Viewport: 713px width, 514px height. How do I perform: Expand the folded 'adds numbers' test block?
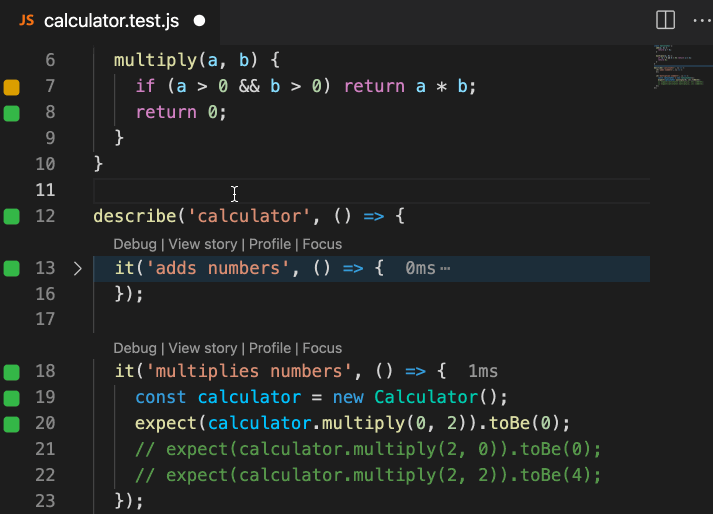point(78,268)
